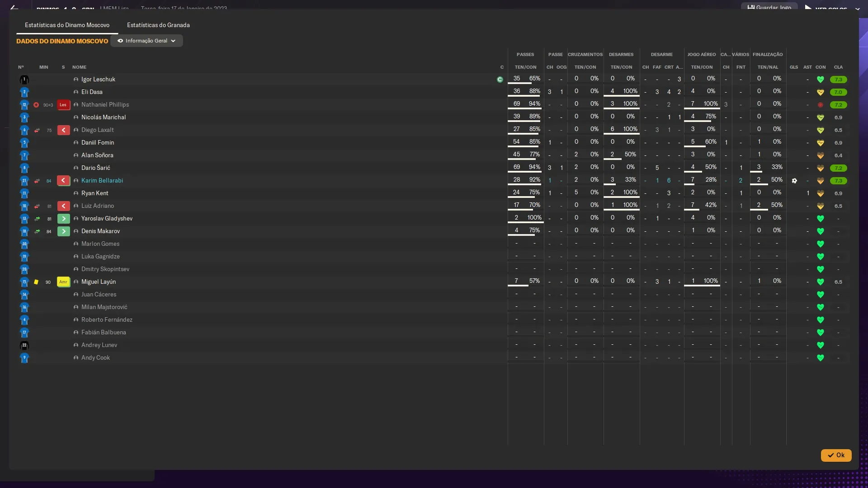Open Karim Bellarabi's highlighted player link

click(102, 181)
